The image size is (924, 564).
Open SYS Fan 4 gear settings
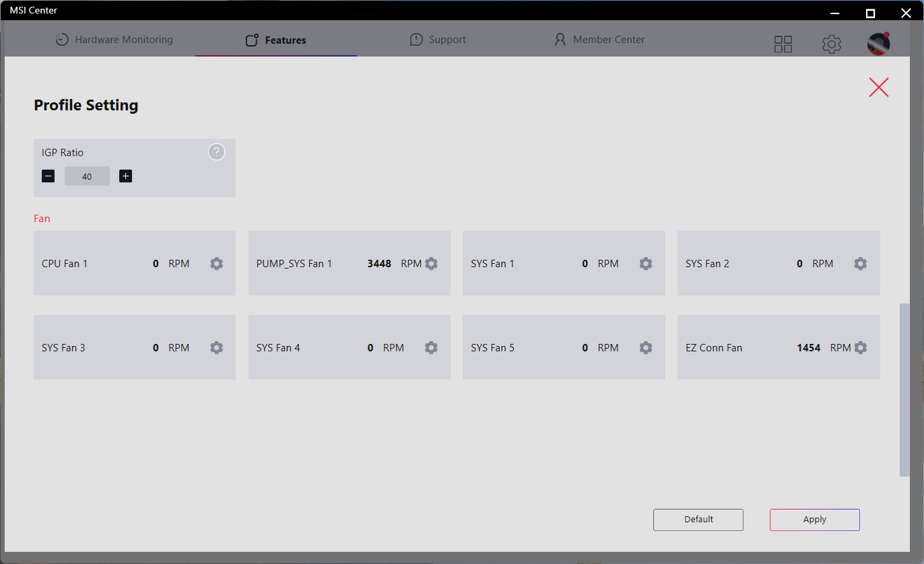point(431,348)
